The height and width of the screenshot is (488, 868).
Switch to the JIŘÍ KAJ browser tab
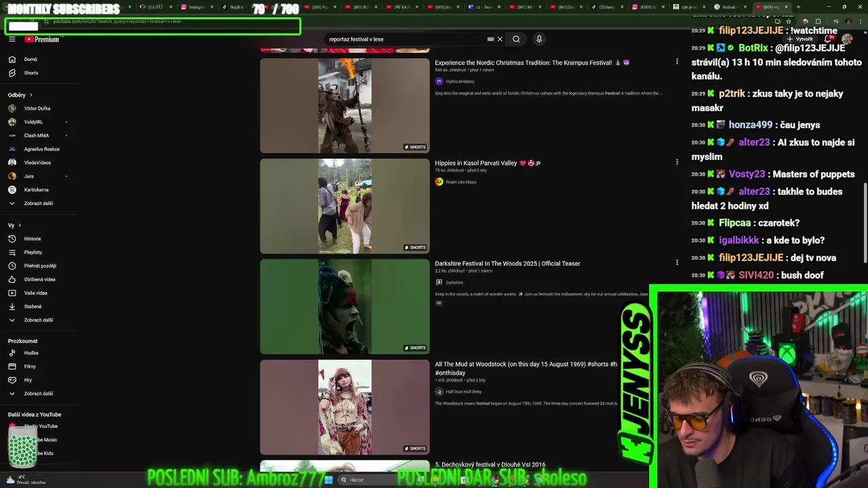click(x=401, y=7)
